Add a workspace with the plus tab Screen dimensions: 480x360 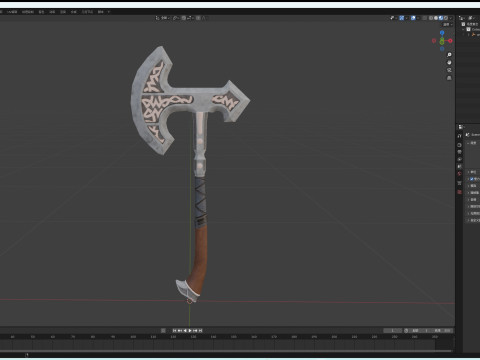[x=109, y=12]
